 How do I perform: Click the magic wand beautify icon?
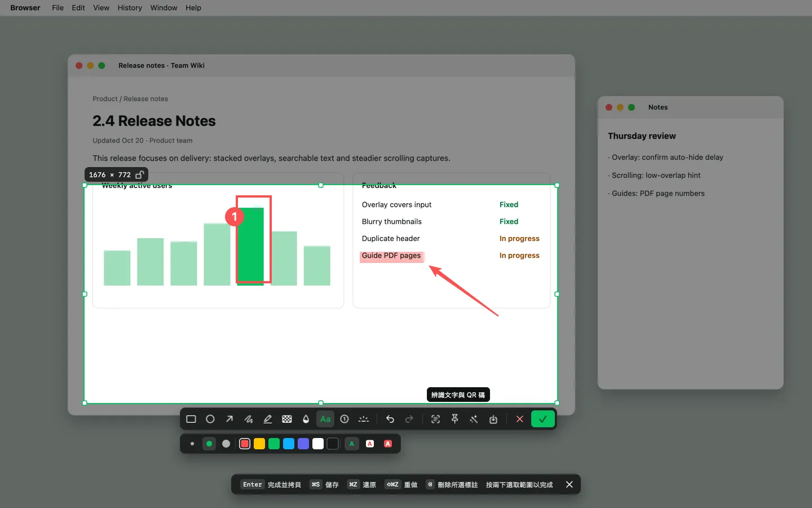pos(474,419)
